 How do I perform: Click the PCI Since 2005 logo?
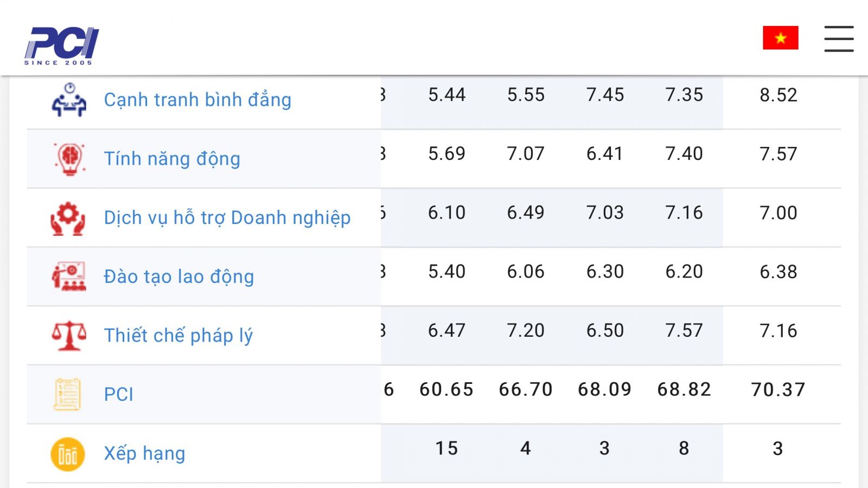61,46
